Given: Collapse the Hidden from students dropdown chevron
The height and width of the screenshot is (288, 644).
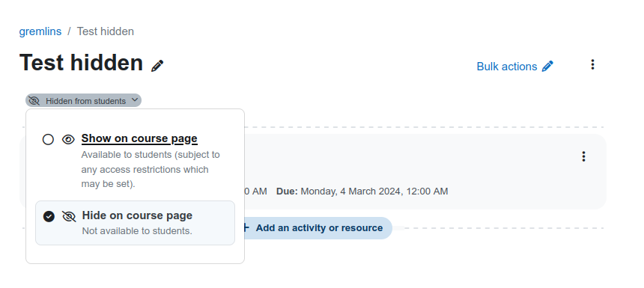Looking at the screenshot, I should (134, 100).
